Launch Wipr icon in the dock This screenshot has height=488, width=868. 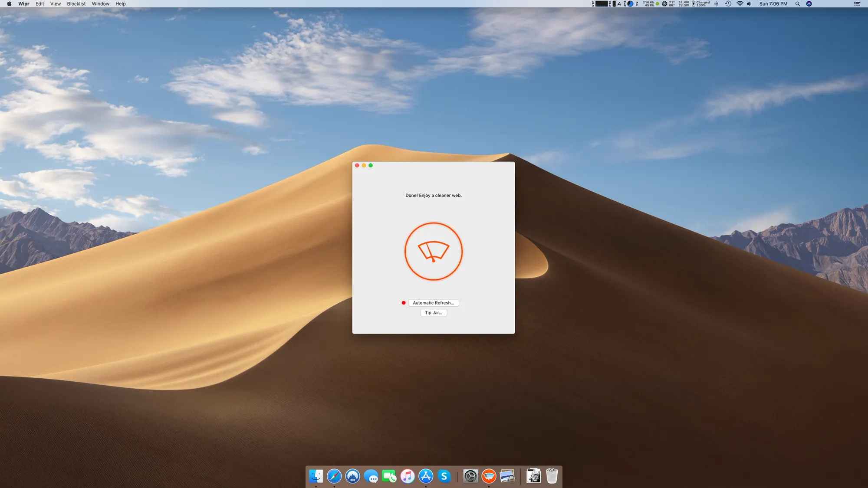(x=489, y=476)
